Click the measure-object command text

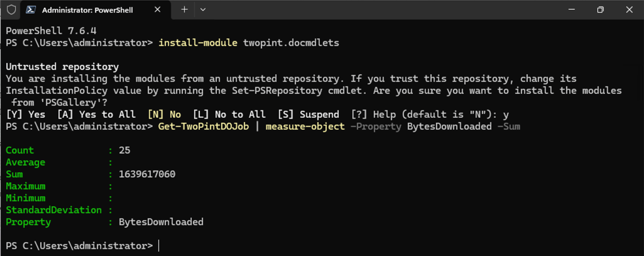tap(305, 126)
